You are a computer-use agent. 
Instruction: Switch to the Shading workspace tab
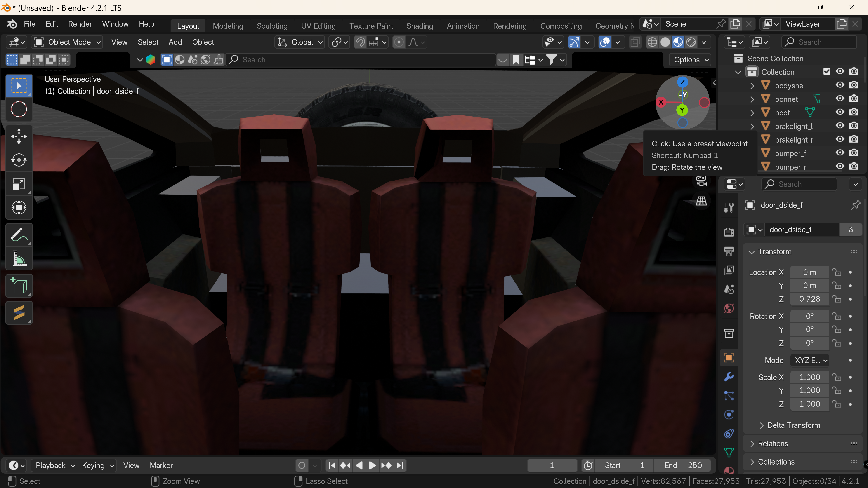point(420,26)
